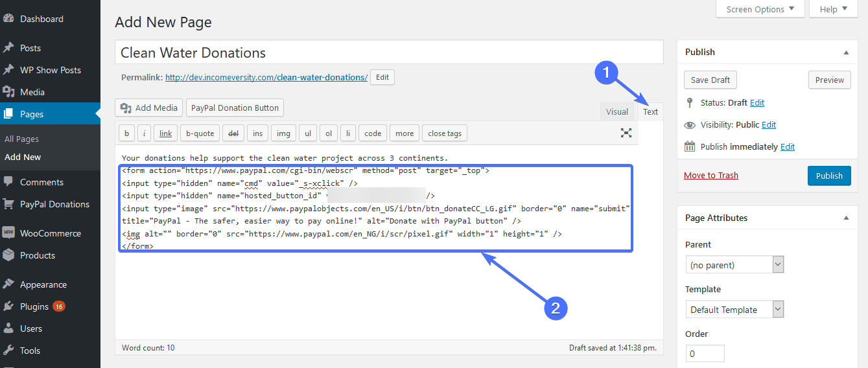Click the li quicktag button

tap(348, 133)
